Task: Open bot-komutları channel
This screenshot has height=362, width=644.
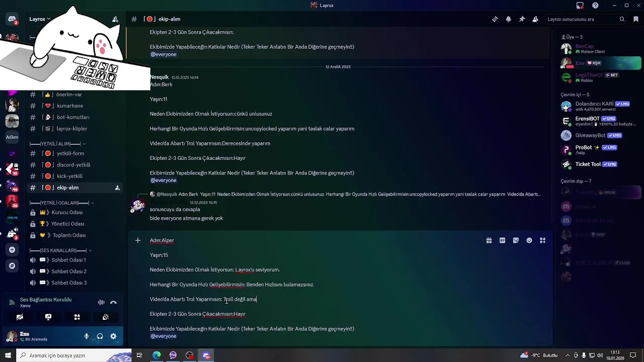Action: point(75,117)
